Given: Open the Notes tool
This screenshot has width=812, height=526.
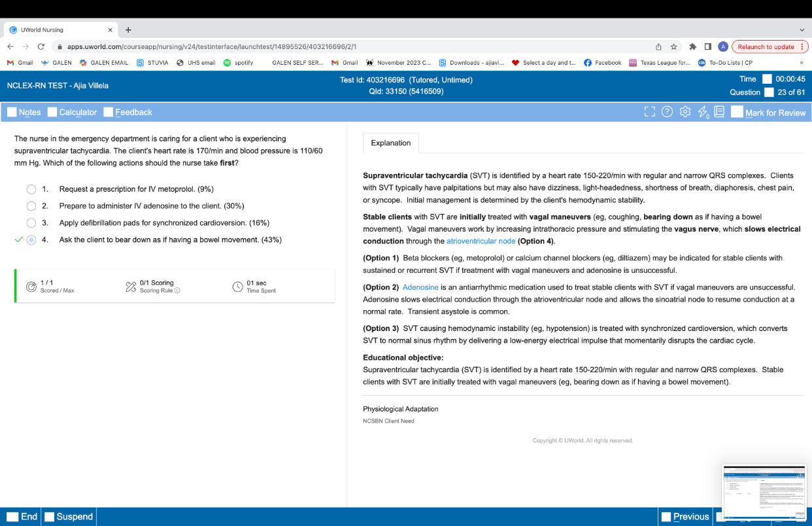Looking at the screenshot, I should [24, 112].
